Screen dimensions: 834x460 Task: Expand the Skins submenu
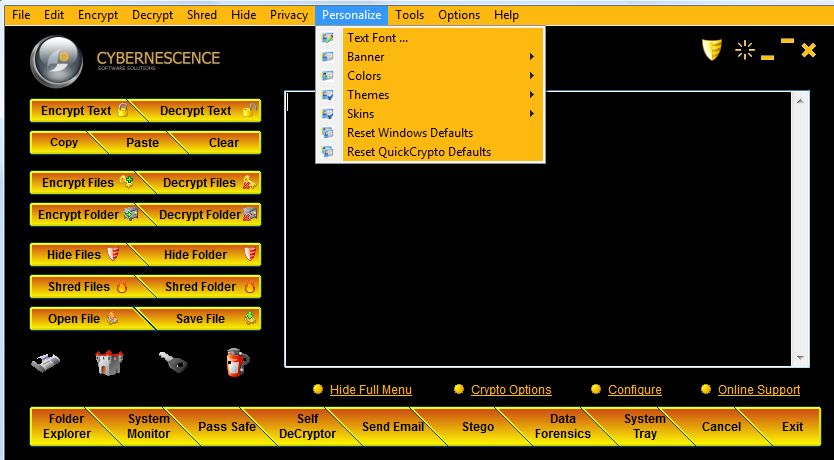(x=430, y=114)
